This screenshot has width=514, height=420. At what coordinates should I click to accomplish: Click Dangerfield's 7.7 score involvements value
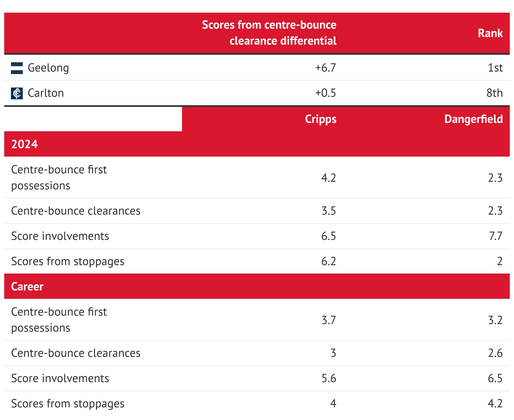pyautogui.click(x=495, y=236)
